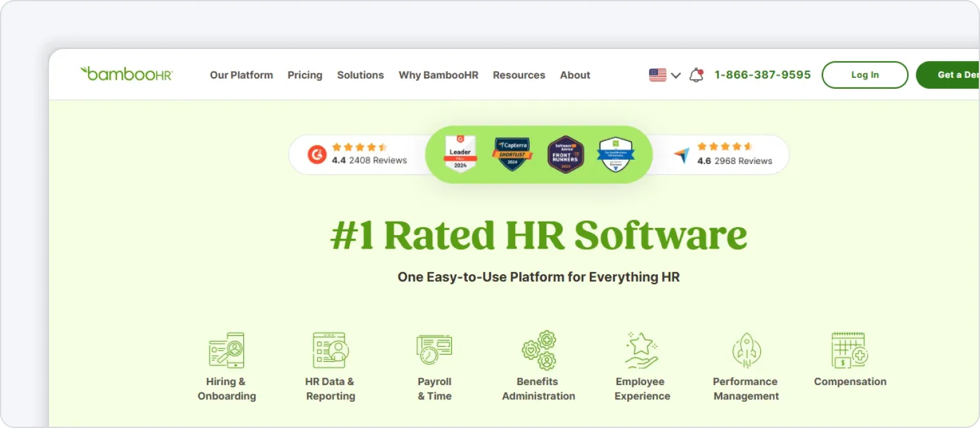The width and height of the screenshot is (980, 428).
Task: Open notifications bell icon
Action: 696,75
